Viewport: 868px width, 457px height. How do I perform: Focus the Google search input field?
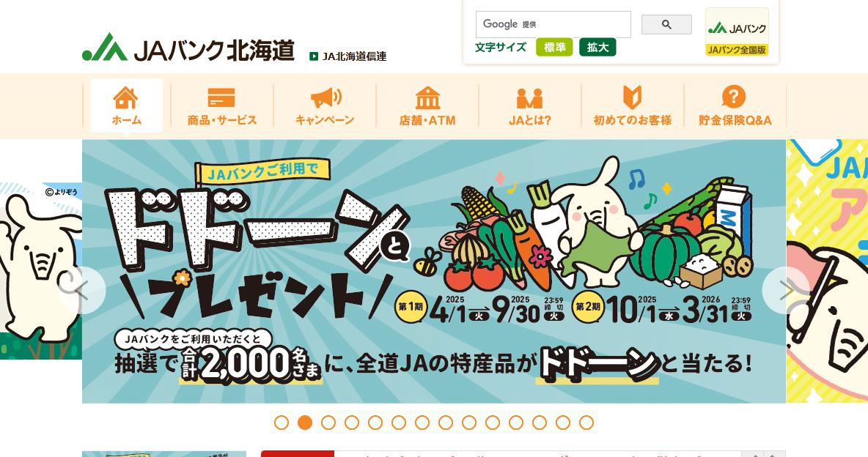tap(553, 24)
